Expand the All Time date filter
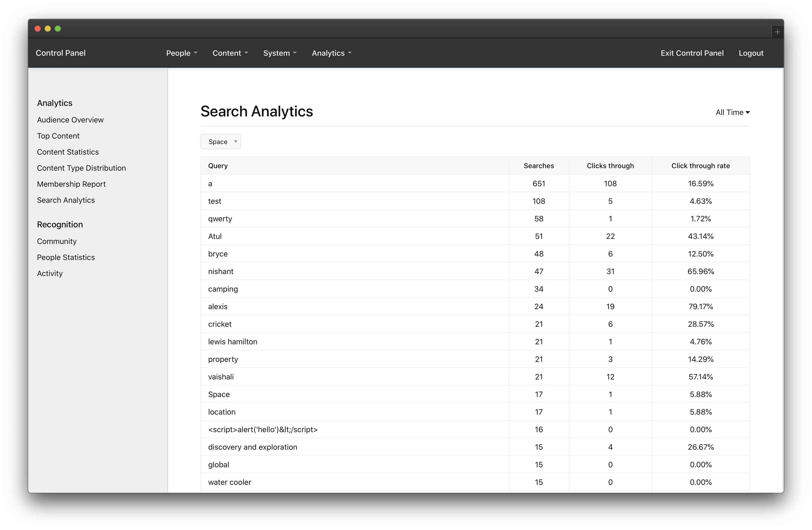812x530 pixels. [732, 112]
